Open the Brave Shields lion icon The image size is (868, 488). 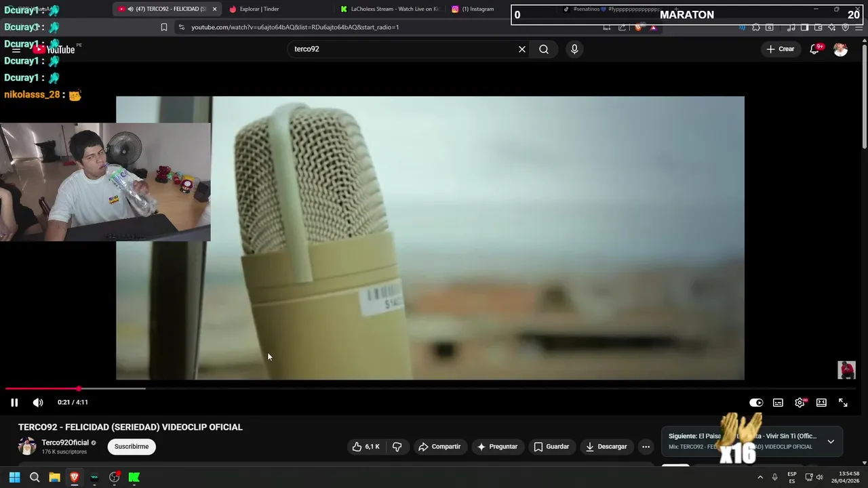tap(638, 27)
